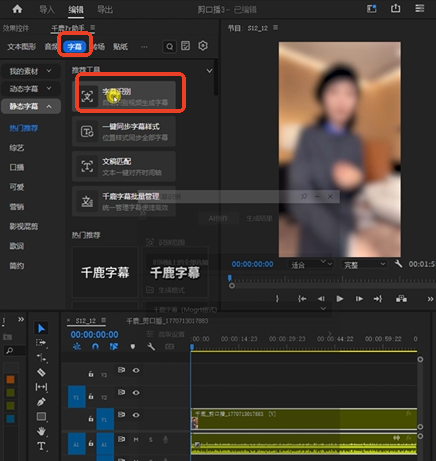Click the blue label color swatch
This screenshot has height=461, width=436.
click(10, 419)
